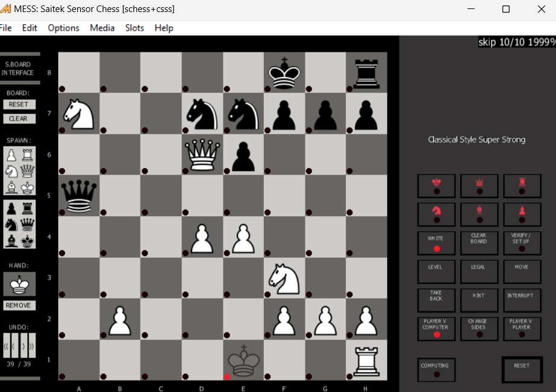556x392 pixels.
Task: Select the black knight on D7
Action: [202, 113]
